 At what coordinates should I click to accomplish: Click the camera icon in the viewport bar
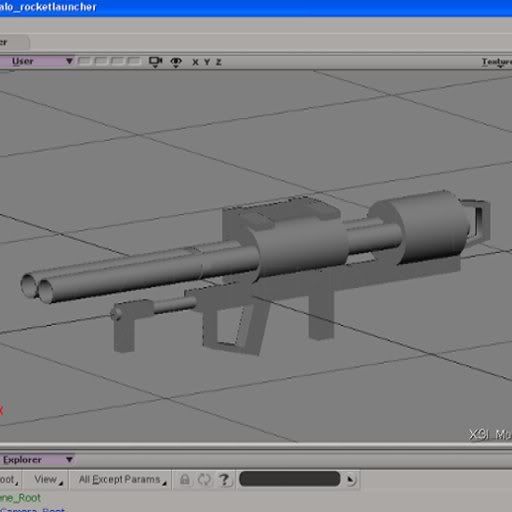(x=155, y=62)
